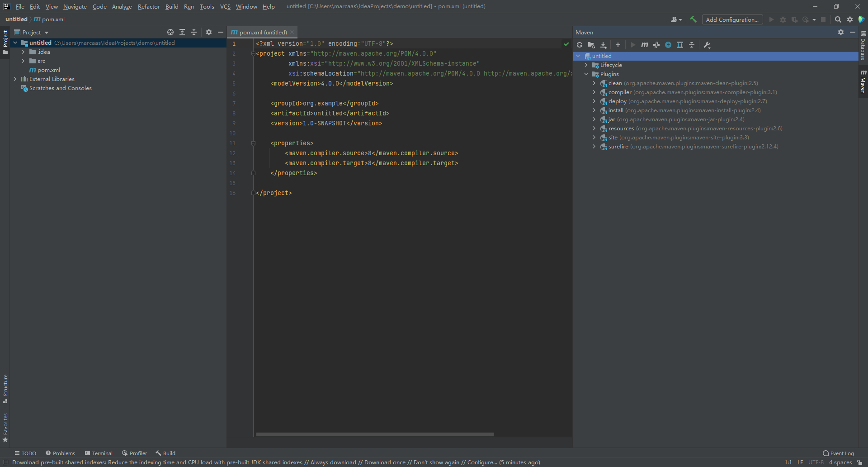Expand the .idea folder
Viewport: 868px width, 467px height.
(x=23, y=52)
